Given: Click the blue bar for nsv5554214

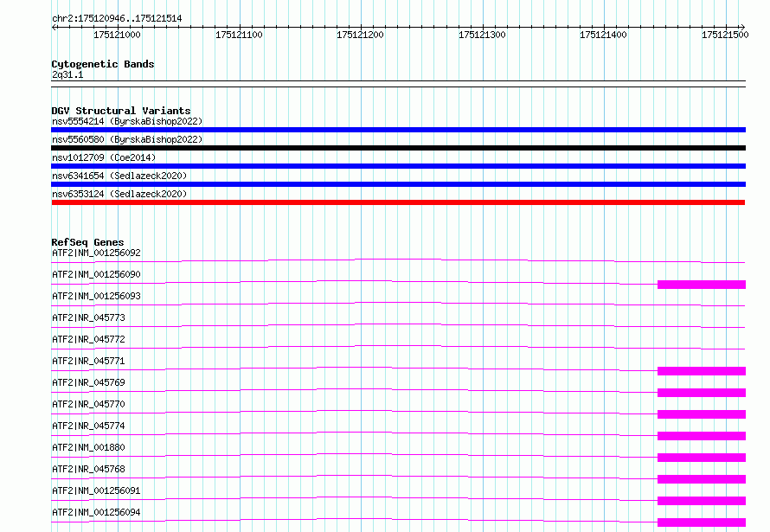Looking at the screenshot, I should click(x=398, y=130).
